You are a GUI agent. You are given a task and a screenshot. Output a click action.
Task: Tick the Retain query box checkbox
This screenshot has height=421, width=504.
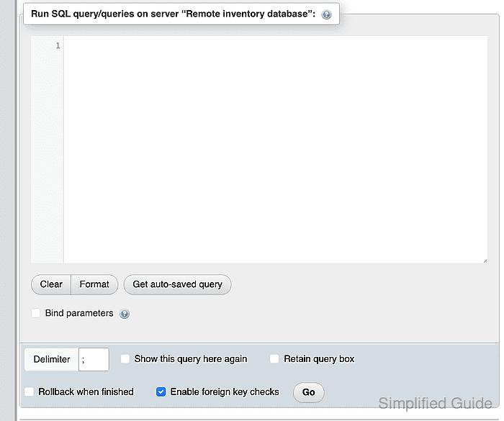(274, 358)
